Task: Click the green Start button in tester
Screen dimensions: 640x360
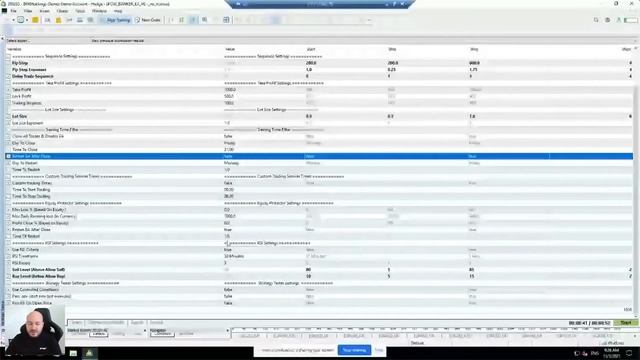Action: pyautogui.click(x=626, y=323)
